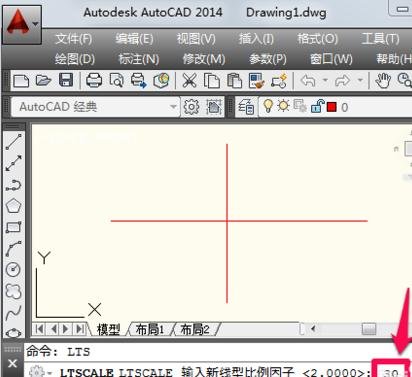Activate Match Properties brush icon

tap(256, 81)
